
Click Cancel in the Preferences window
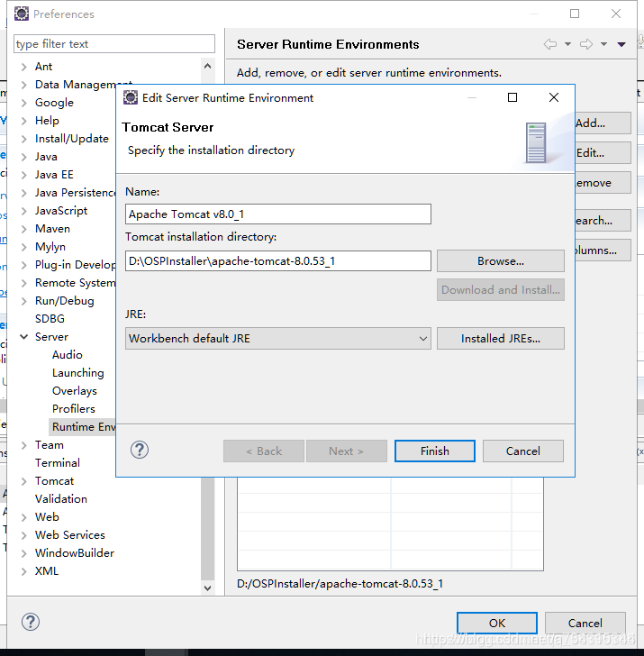click(585, 624)
